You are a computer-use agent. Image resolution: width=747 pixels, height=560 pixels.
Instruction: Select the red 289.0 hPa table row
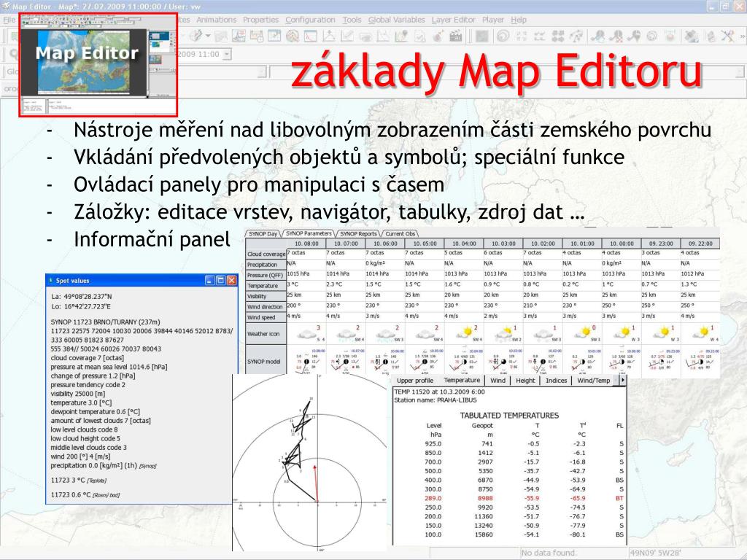tap(509, 498)
